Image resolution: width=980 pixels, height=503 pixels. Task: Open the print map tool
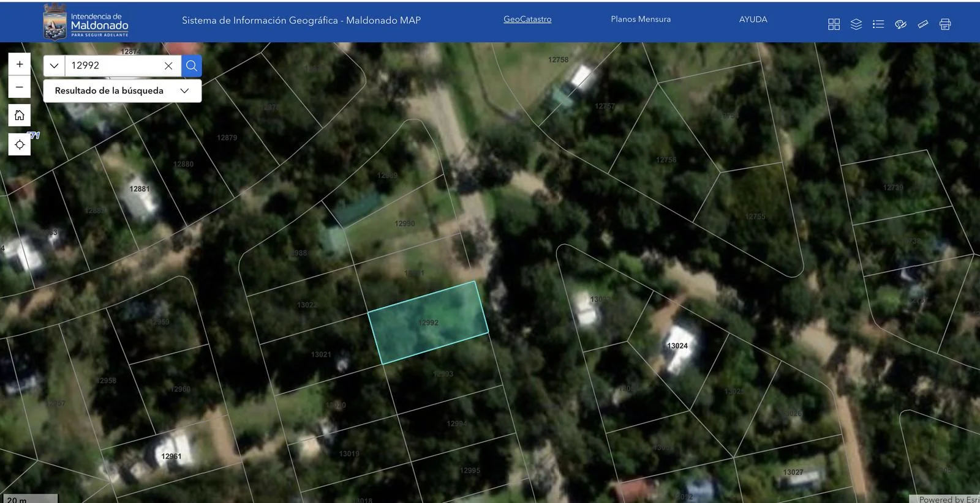click(945, 24)
